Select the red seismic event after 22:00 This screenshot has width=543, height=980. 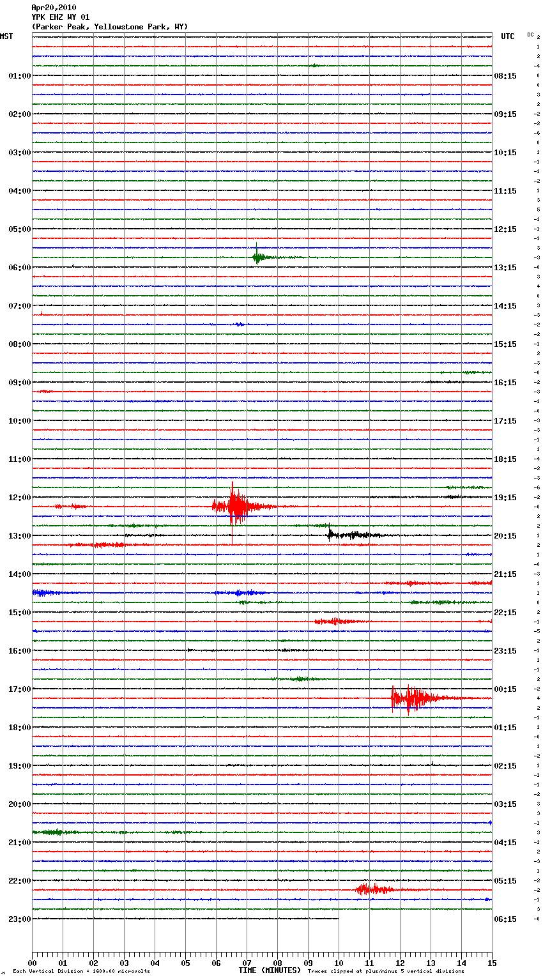[x=377, y=889]
